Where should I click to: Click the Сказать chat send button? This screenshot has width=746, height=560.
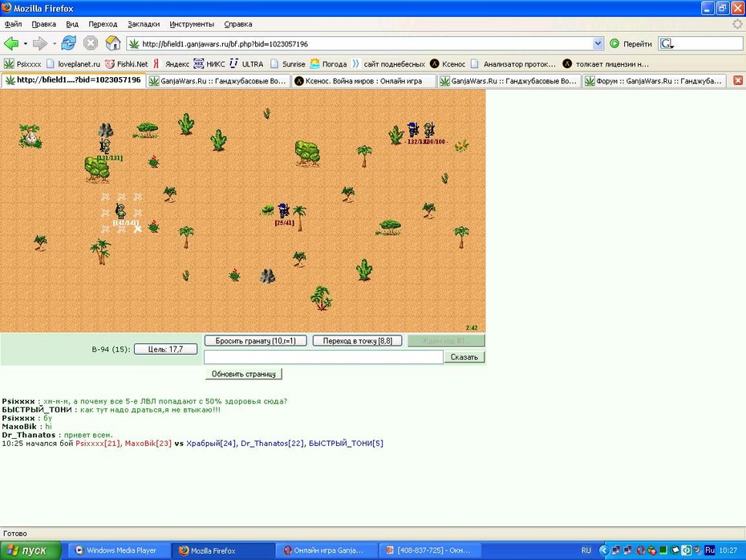click(464, 357)
